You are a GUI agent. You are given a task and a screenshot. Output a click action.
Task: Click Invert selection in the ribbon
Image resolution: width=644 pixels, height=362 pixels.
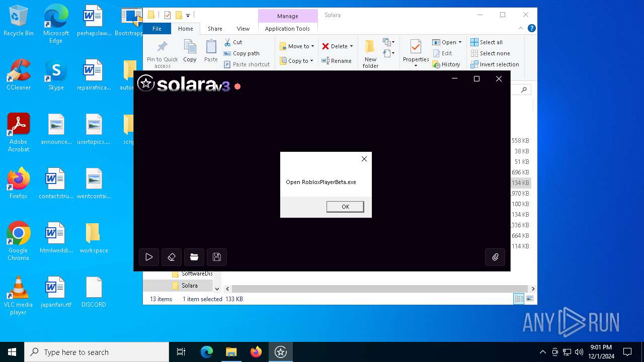point(495,64)
